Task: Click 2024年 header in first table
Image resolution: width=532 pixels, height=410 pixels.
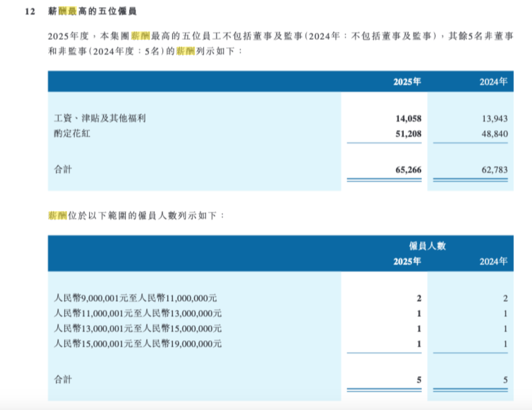Action: [493, 82]
